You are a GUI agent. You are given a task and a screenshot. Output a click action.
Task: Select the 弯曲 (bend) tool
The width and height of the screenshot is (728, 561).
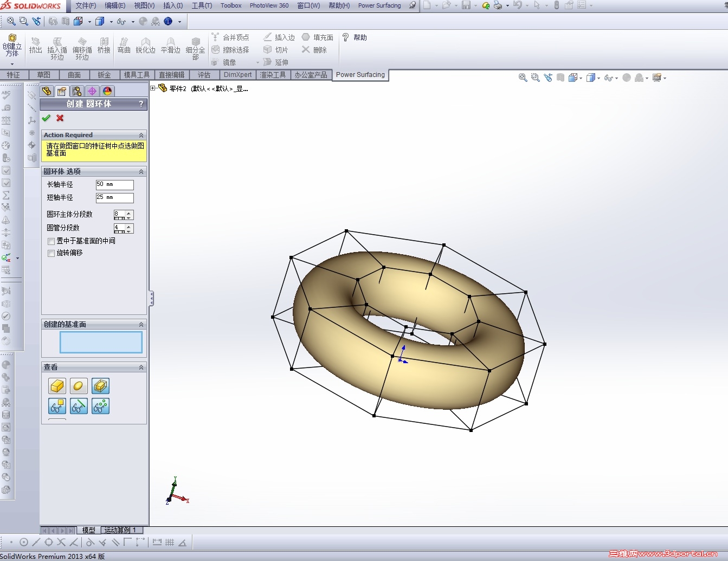124,46
